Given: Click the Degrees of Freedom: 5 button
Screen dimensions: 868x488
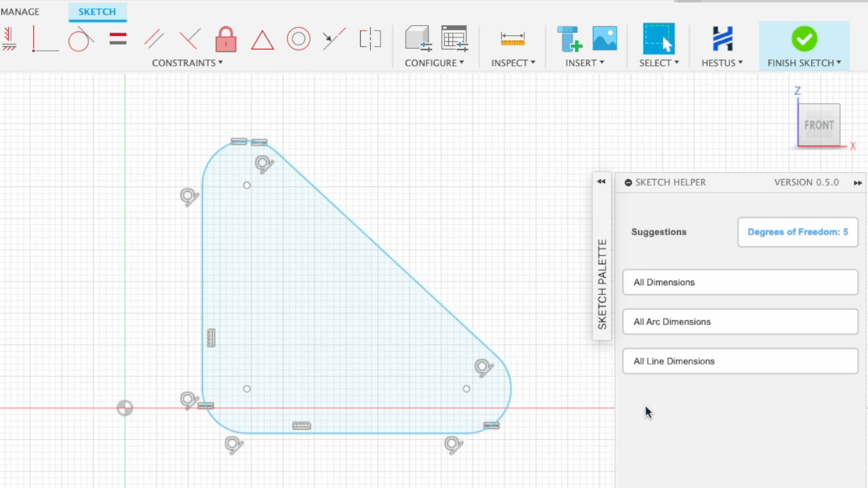Looking at the screenshot, I should 797,232.
